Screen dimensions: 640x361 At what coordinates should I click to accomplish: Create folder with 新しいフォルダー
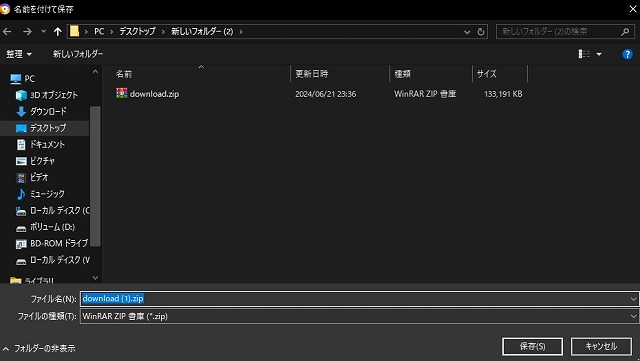[78, 54]
